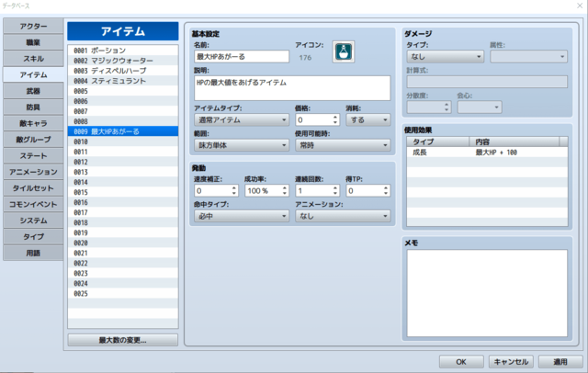
Task: Select empty item row 0010
Action: pyautogui.click(x=123, y=141)
